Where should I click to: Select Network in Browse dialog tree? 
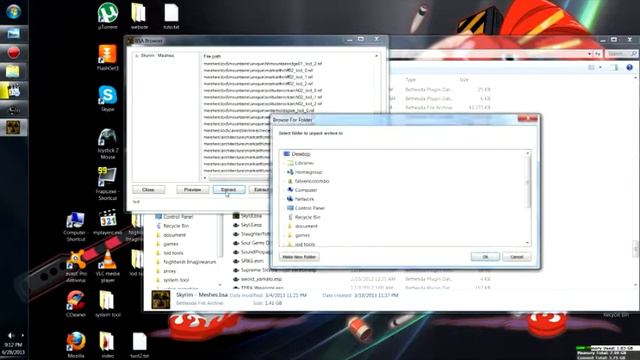click(x=304, y=199)
